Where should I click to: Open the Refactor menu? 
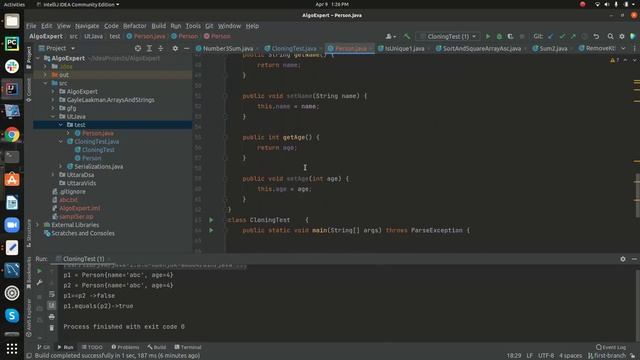[x=135, y=26]
